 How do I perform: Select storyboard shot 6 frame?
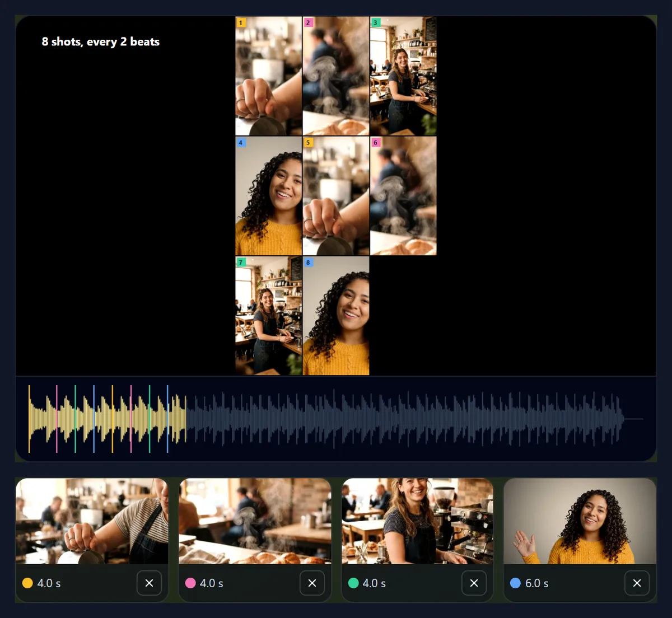[403, 196]
